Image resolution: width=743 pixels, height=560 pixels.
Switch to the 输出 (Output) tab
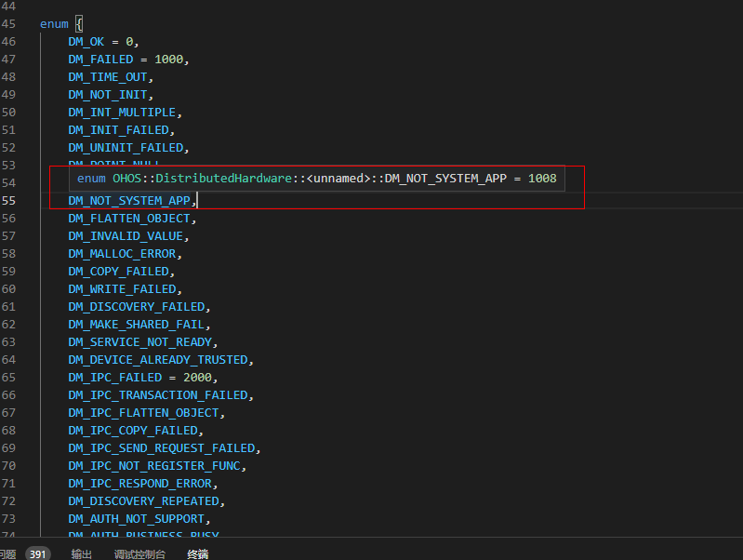tap(82, 553)
